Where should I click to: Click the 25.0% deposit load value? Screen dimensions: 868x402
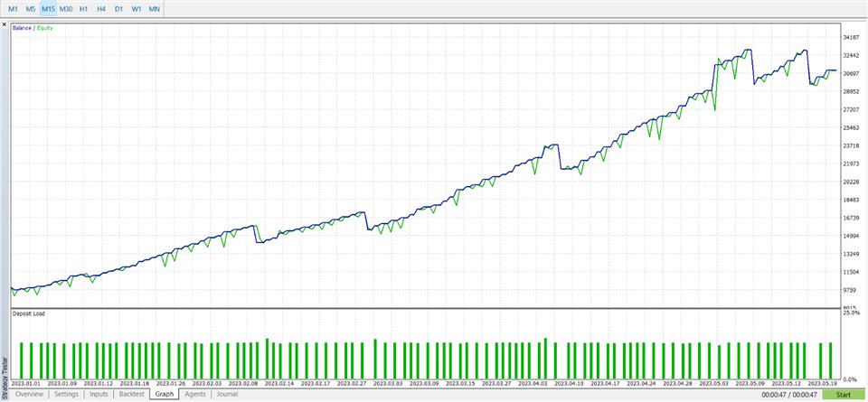[x=851, y=313]
